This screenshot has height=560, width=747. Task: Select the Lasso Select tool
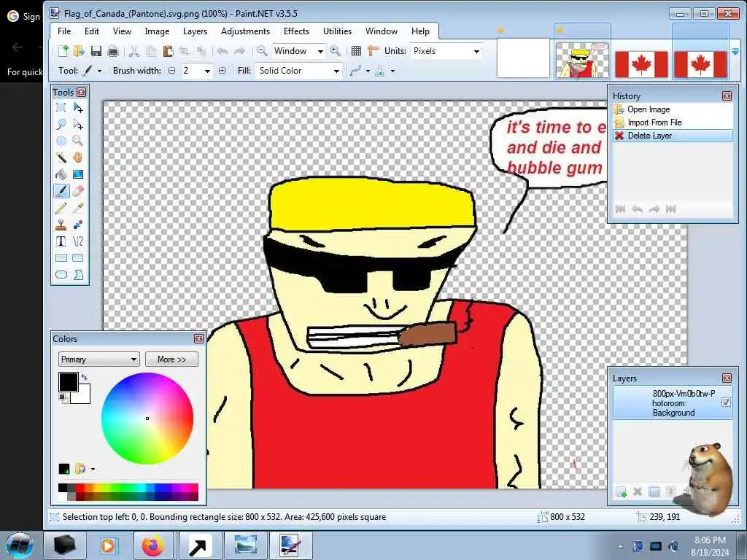tap(61, 124)
